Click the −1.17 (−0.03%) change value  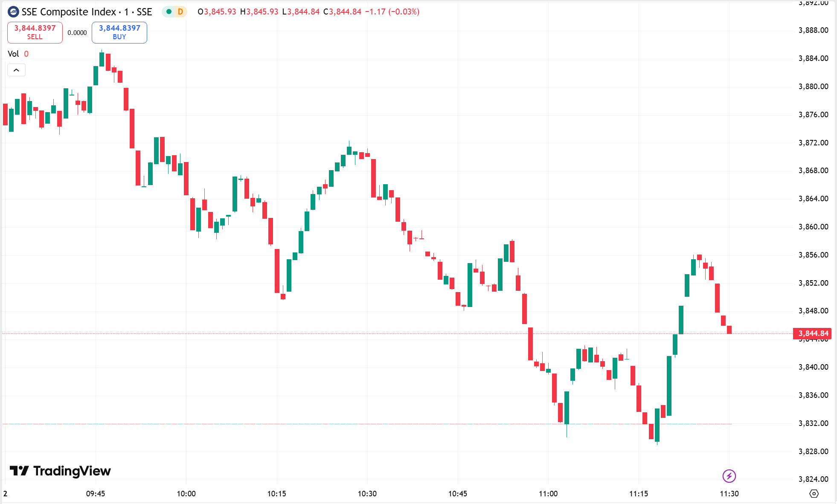point(392,12)
